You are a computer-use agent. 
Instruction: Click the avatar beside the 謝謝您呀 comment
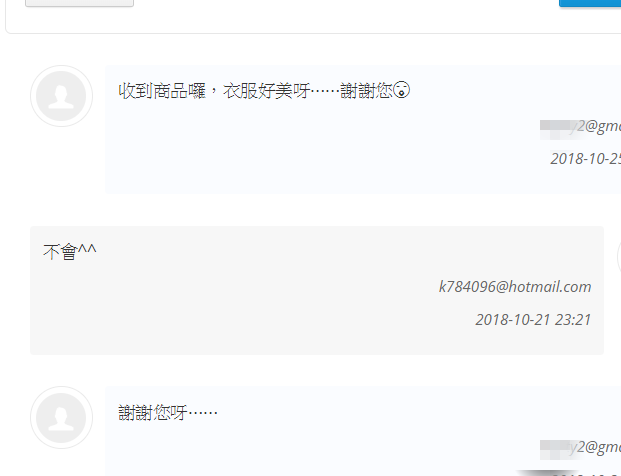click(61, 418)
